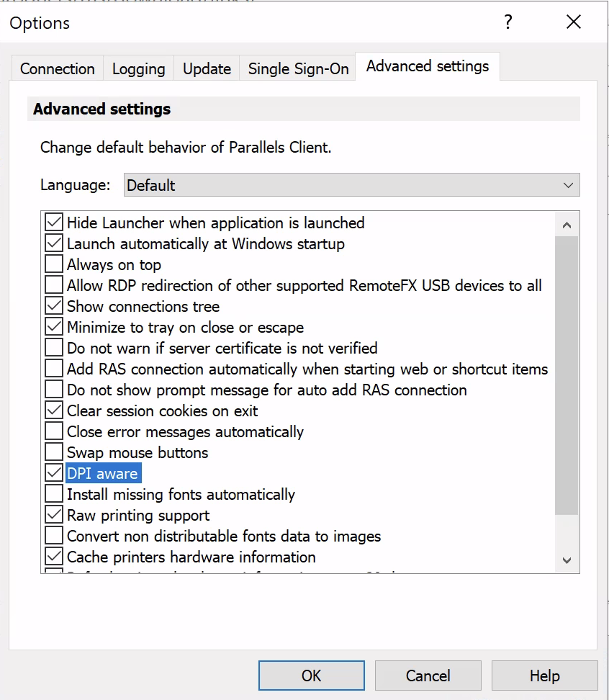Check Convert non distributable fonts data to images

pos(54,536)
